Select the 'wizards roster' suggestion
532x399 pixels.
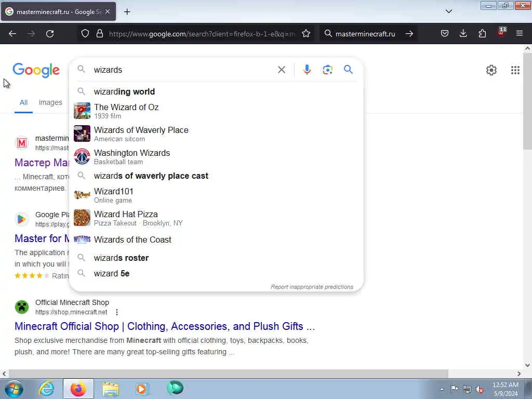216,258
